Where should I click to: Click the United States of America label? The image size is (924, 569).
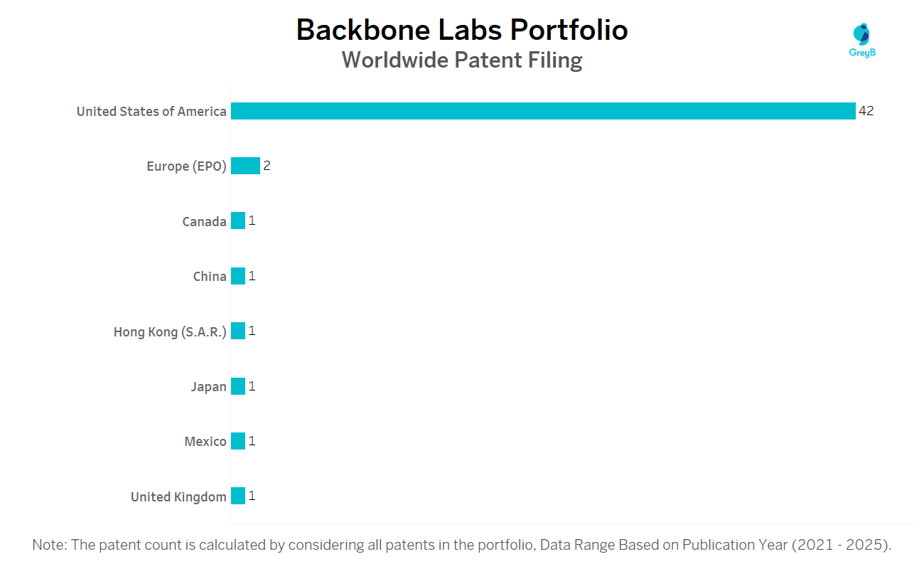151,112
